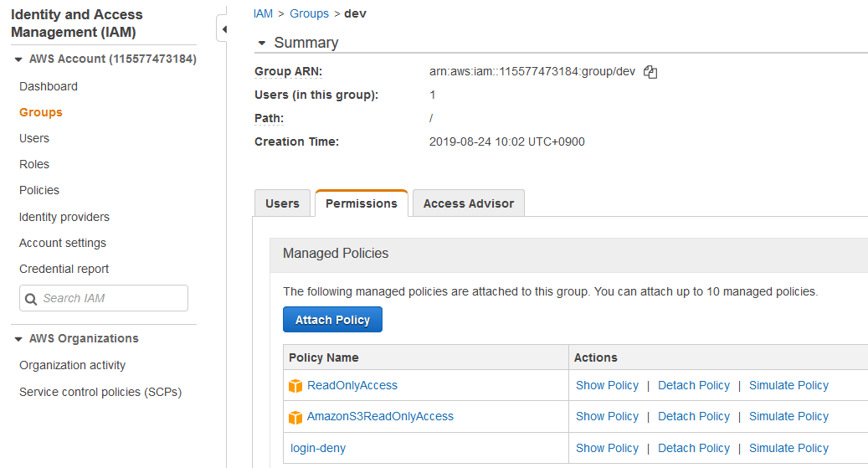This screenshot has width=868, height=468.
Task: Show Policy for AmazonS3ReadOnlyAccess
Action: coord(608,416)
